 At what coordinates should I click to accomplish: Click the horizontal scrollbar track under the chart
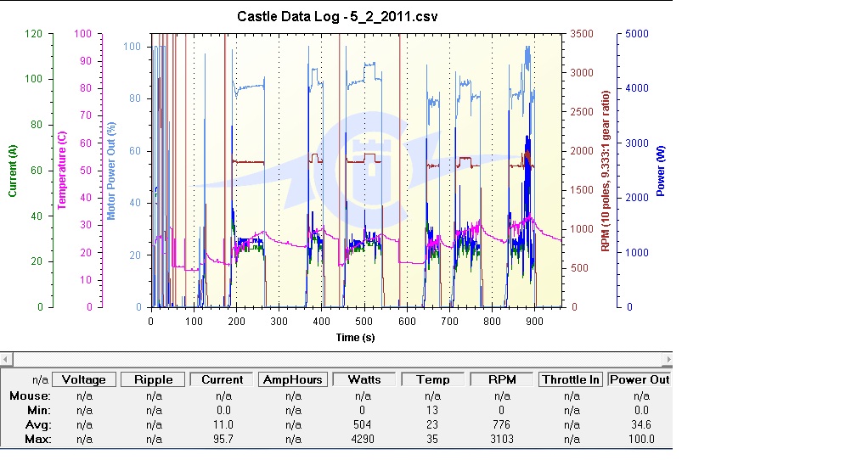[x=337, y=359]
